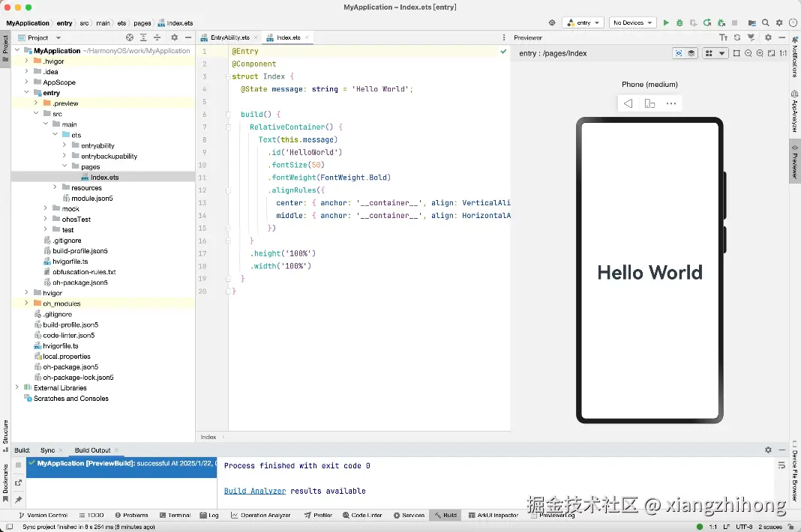
Task: Click the target icon left of entry dropdown
Action: pos(552,22)
